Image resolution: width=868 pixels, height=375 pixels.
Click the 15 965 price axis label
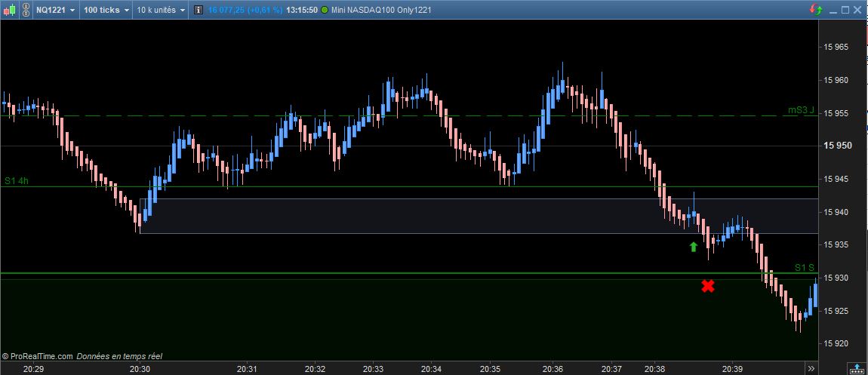pyautogui.click(x=836, y=47)
